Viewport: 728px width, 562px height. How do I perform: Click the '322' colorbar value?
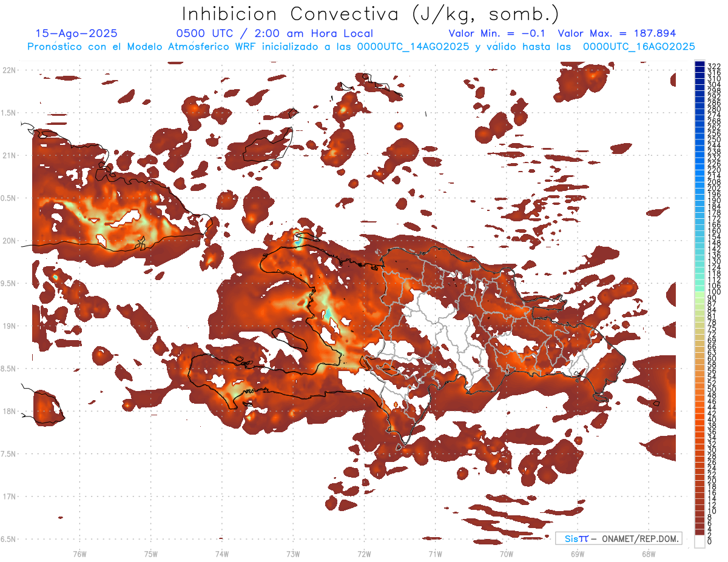[x=714, y=66]
